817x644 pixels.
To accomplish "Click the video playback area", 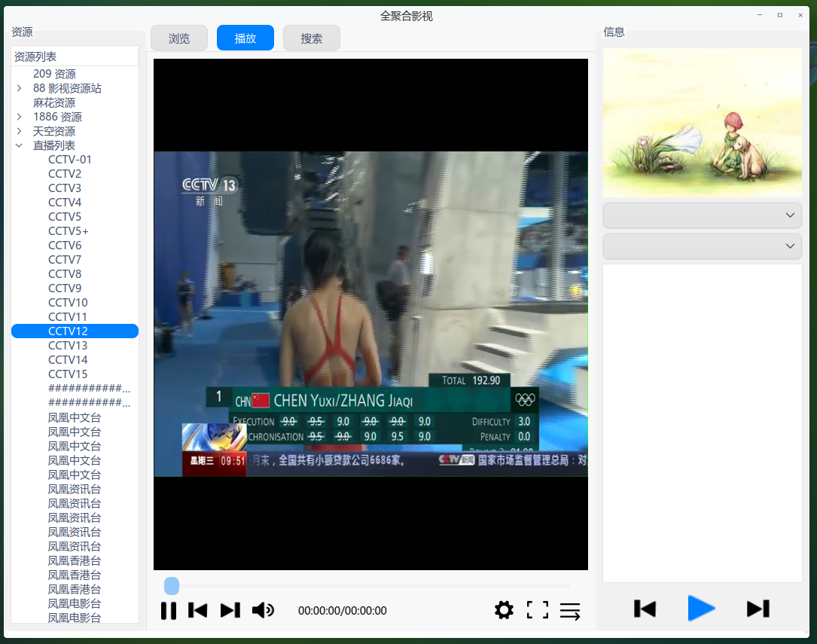I will click(370, 314).
